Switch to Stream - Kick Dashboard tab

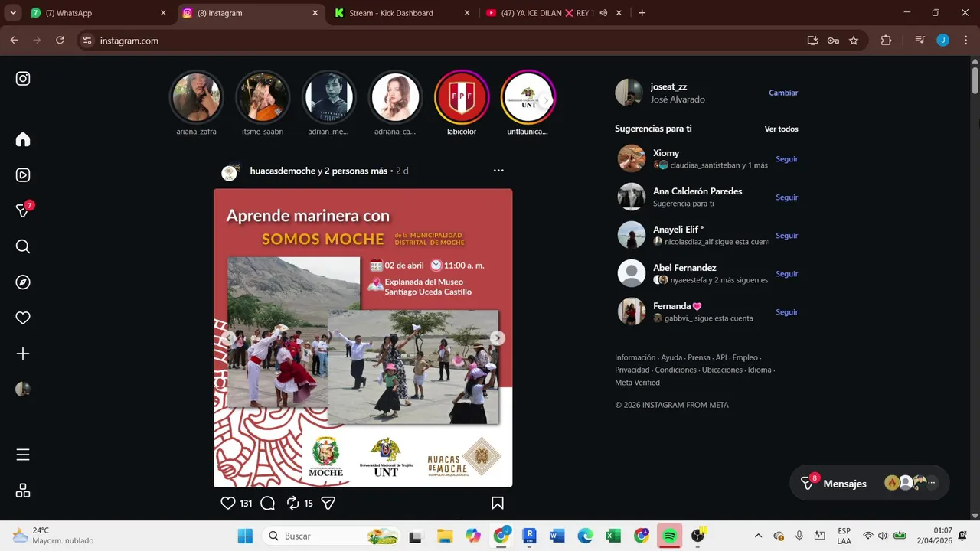pyautogui.click(x=403, y=13)
